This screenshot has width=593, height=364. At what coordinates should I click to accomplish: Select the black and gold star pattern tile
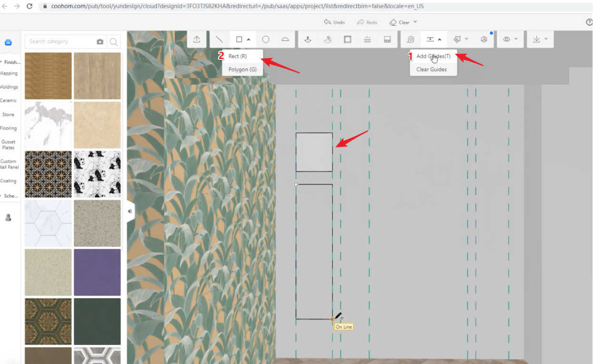pos(48,174)
